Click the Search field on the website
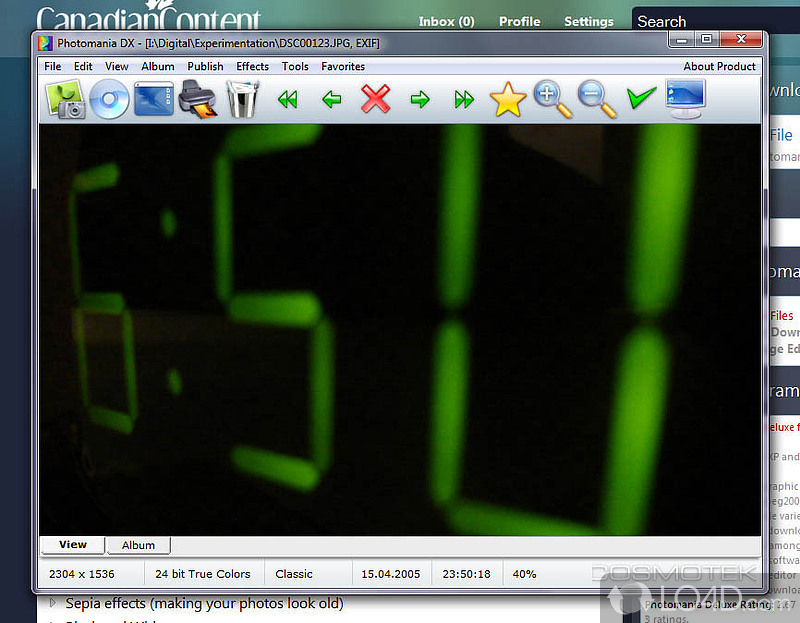The width and height of the screenshot is (800, 623). click(716, 20)
